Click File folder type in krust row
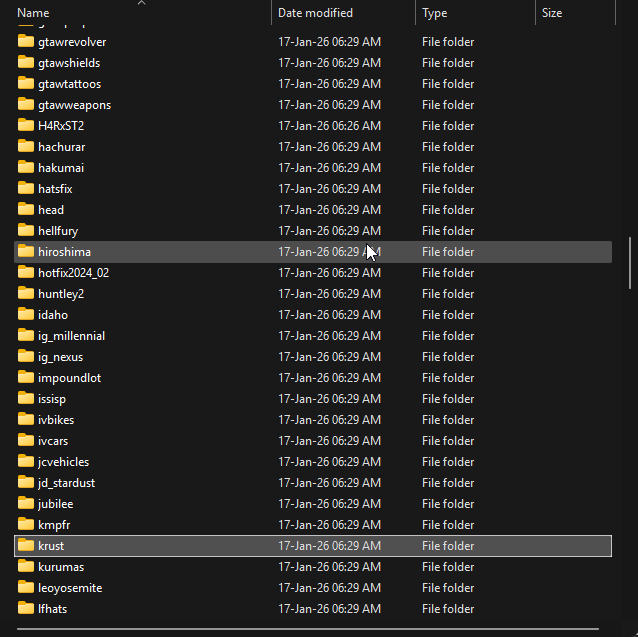 tap(448, 546)
